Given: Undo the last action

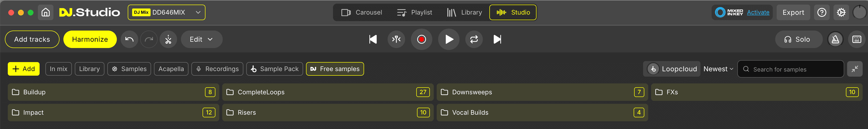Looking at the screenshot, I should tap(129, 40).
